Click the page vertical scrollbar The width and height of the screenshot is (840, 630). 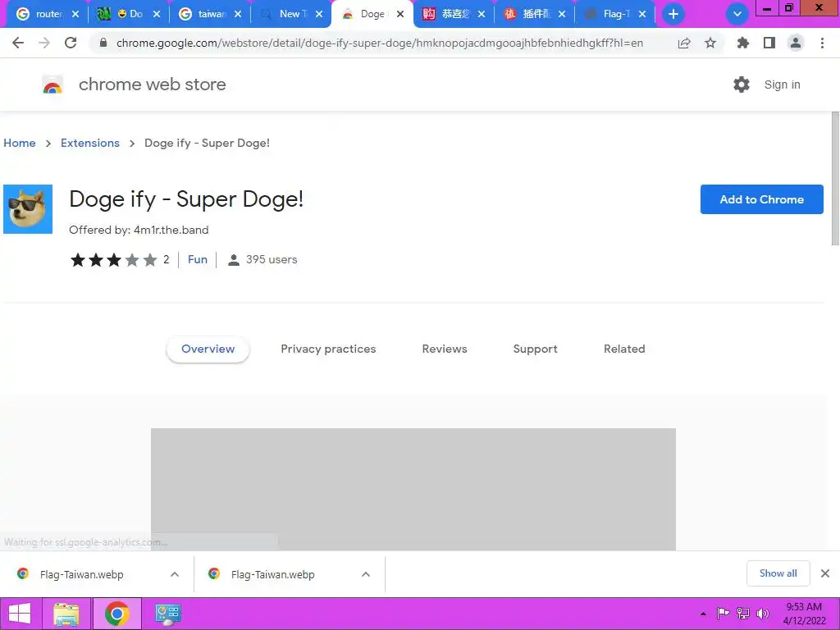pos(834,178)
